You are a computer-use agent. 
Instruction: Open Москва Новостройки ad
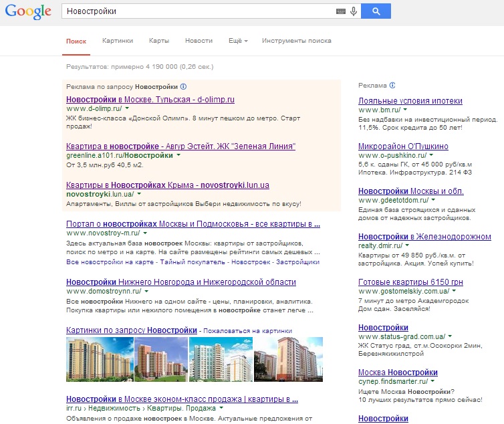tap(398, 373)
